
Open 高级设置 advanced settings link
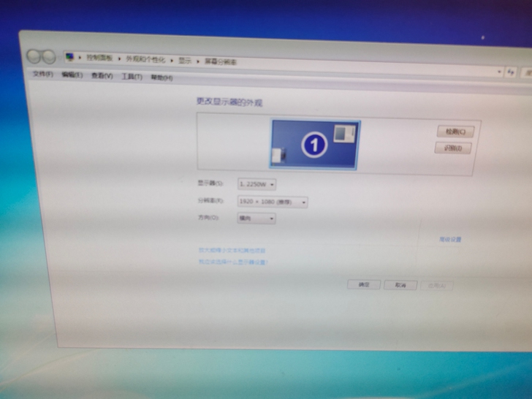(450, 240)
